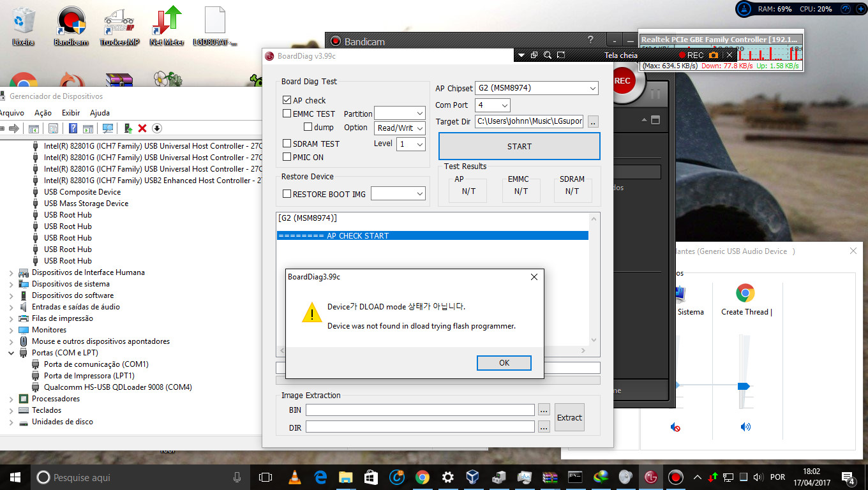
Task: Click properties icon in Device Manager toolbar
Action: tap(53, 128)
